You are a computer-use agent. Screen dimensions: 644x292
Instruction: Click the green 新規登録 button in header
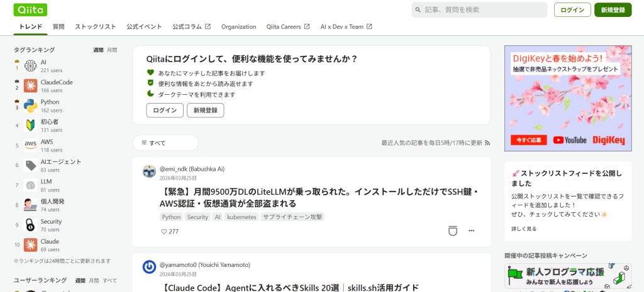tap(613, 10)
